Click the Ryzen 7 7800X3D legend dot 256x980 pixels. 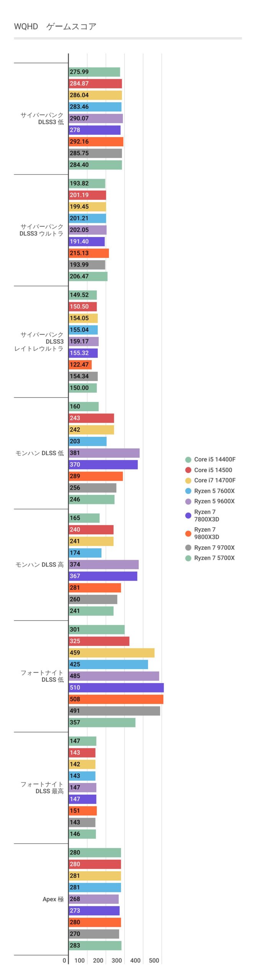[188, 515]
